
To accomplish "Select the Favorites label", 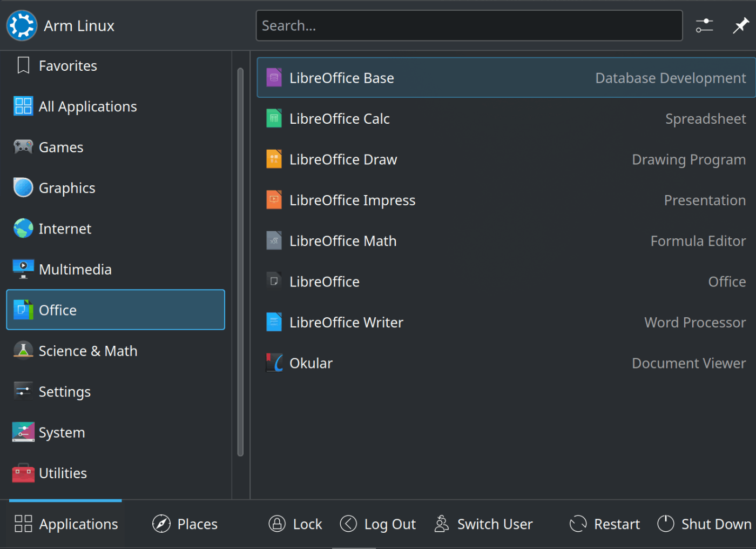I will 68,66.
